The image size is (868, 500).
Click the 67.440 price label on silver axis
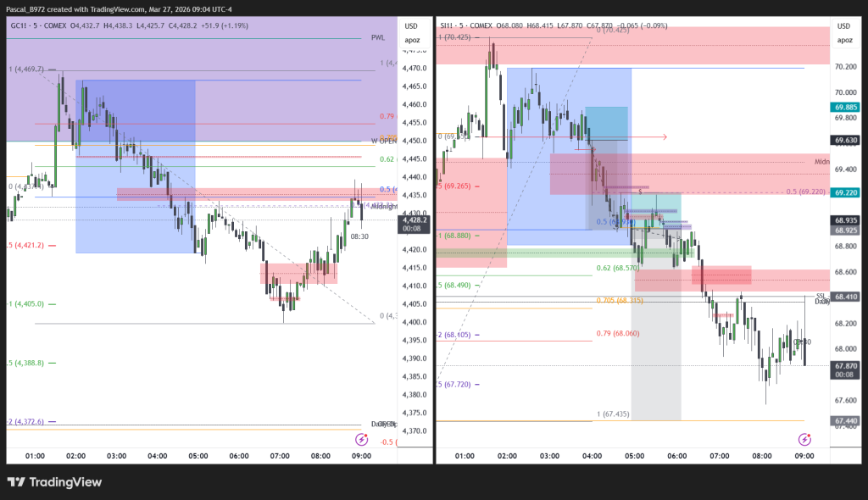(845, 421)
